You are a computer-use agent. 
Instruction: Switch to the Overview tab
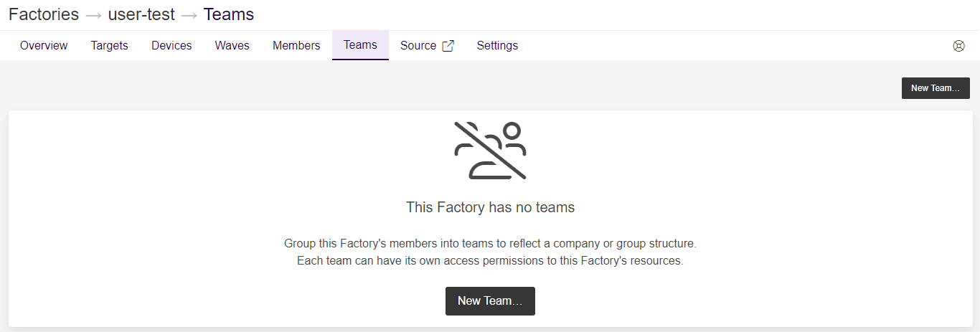(x=44, y=46)
